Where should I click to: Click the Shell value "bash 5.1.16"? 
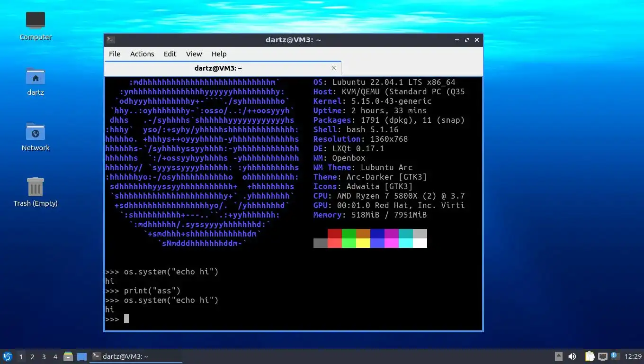tap(373, 129)
